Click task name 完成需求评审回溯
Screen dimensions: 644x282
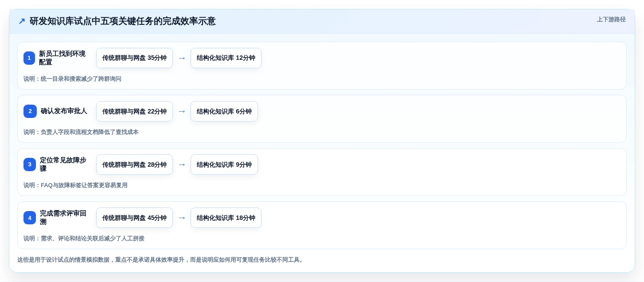[x=63, y=218]
